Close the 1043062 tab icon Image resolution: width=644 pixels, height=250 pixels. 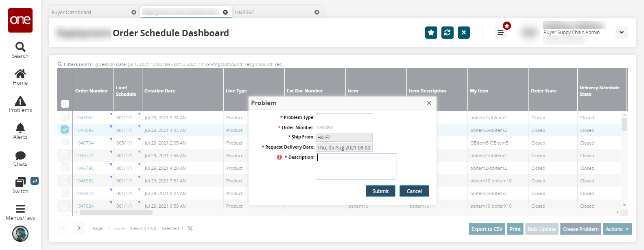[317, 12]
